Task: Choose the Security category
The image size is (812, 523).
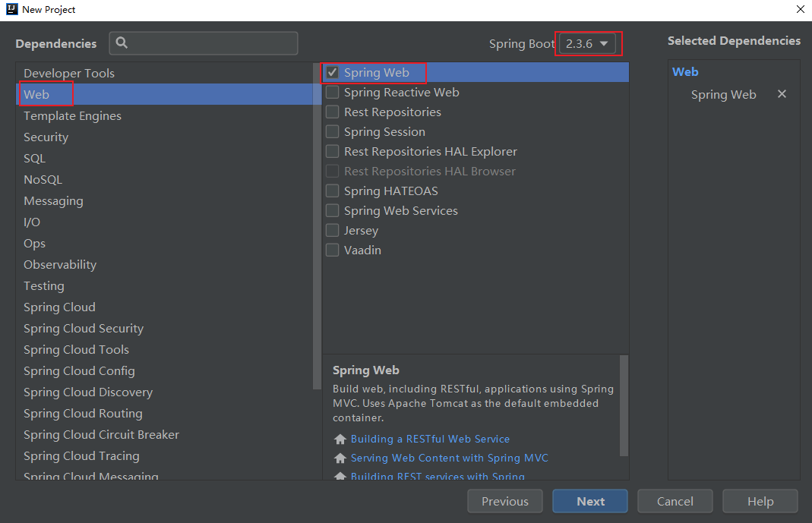Action: click(x=165, y=137)
